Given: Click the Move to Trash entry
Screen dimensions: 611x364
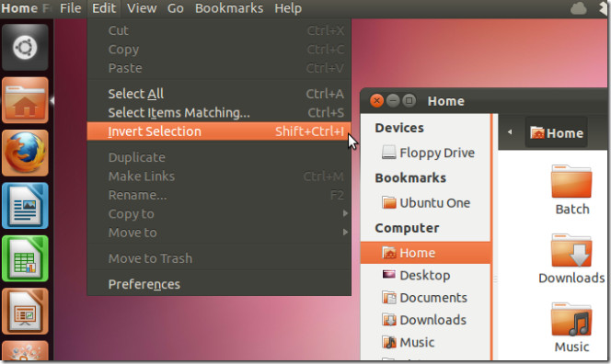Looking at the screenshot, I should tap(219, 258).
